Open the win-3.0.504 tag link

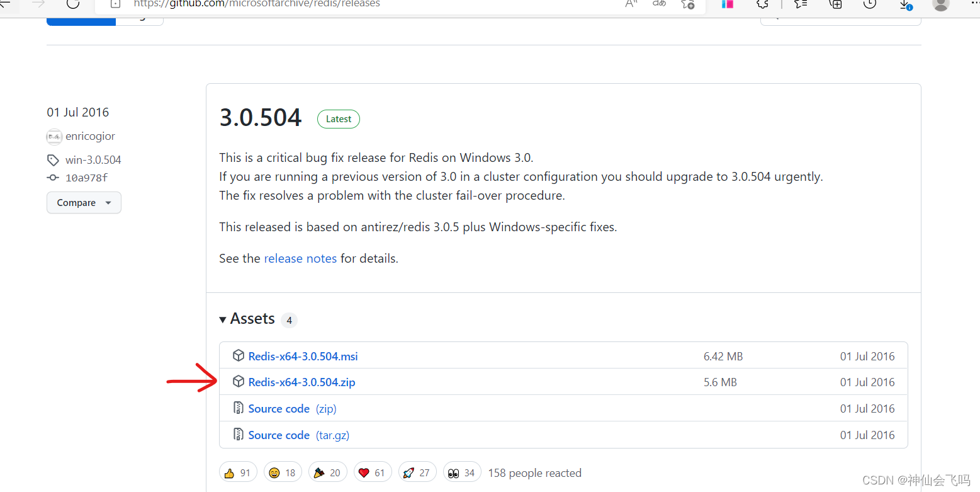pos(93,160)
